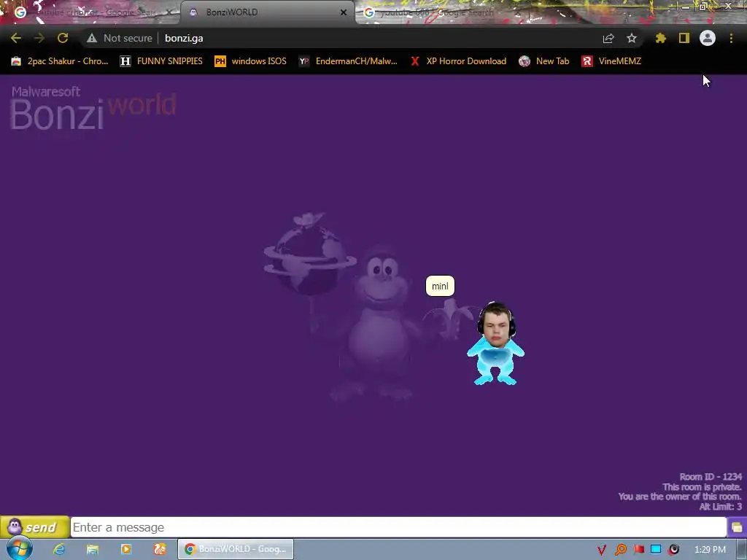
Task: Open the New Tab bookmark
Action: (x=544, y=61)
